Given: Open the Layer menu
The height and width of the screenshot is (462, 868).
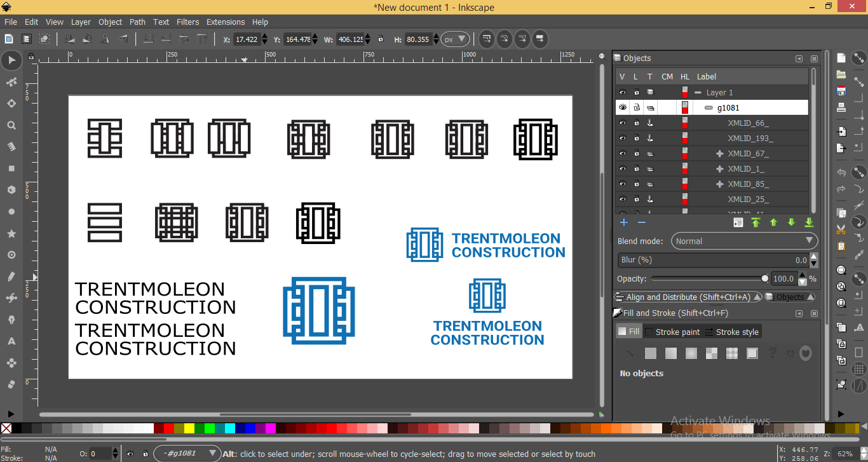Looking at the screenshot, I should tap(81, 22).
